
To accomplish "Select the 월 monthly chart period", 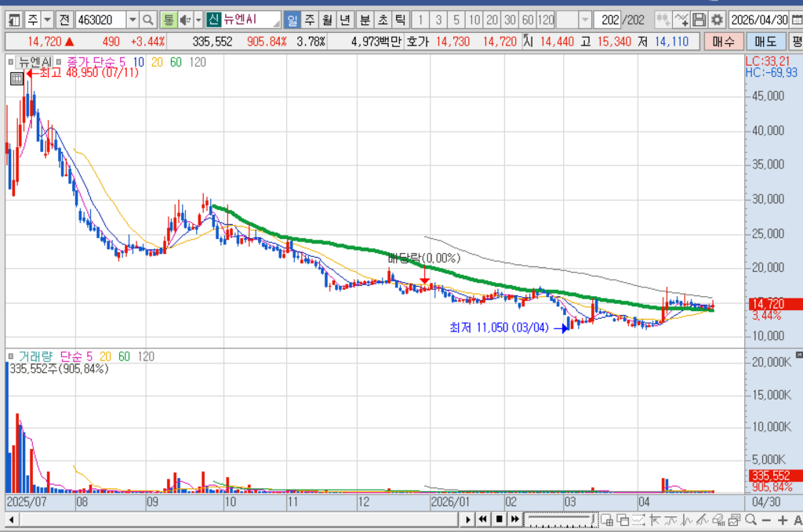I will (327, 20).
